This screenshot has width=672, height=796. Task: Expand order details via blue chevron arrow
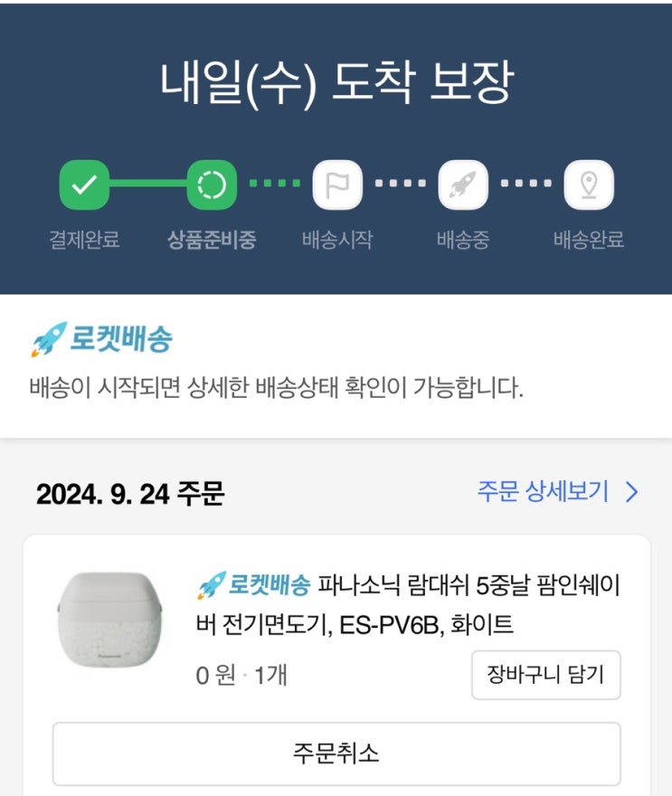tap(632, 492)
